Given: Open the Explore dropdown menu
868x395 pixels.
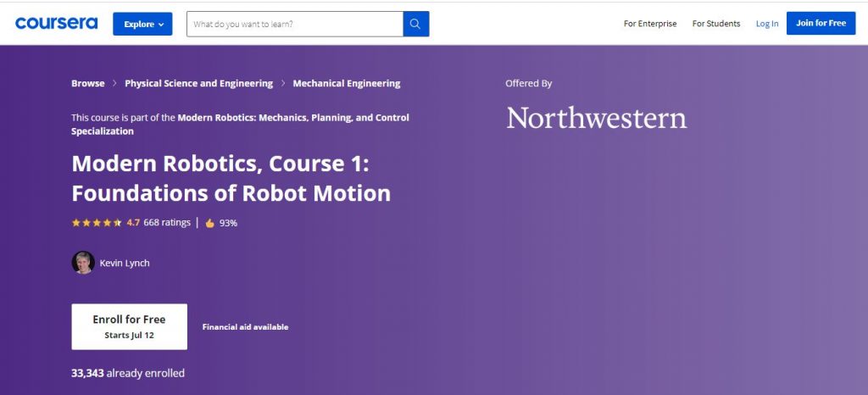Looking at the screenshot, I should click(x=142, y=24).
